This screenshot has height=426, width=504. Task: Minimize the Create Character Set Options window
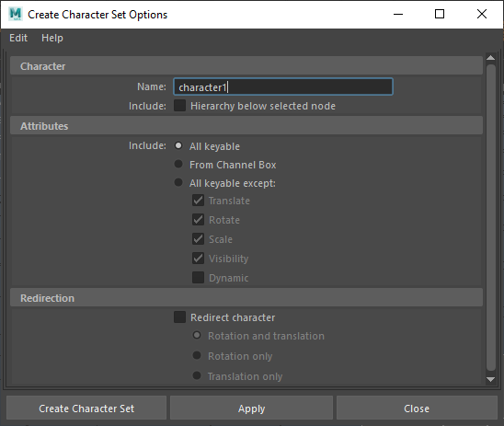pyautogui.click(x=398, y=14)
